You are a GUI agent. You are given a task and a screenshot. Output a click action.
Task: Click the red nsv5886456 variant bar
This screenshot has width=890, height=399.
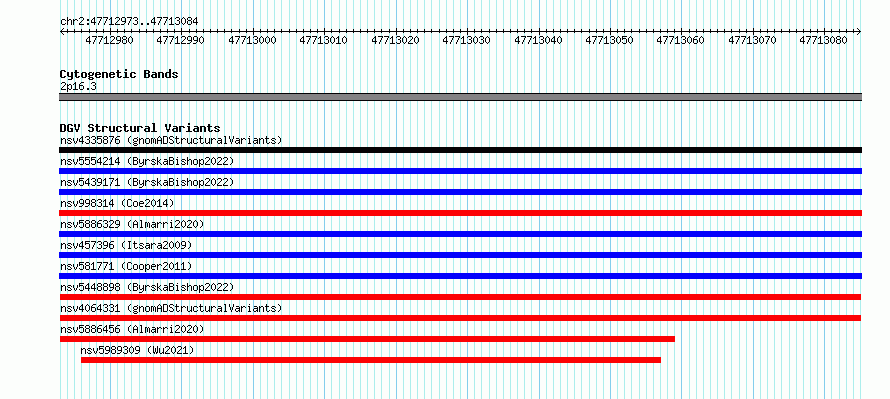(367, 339)
